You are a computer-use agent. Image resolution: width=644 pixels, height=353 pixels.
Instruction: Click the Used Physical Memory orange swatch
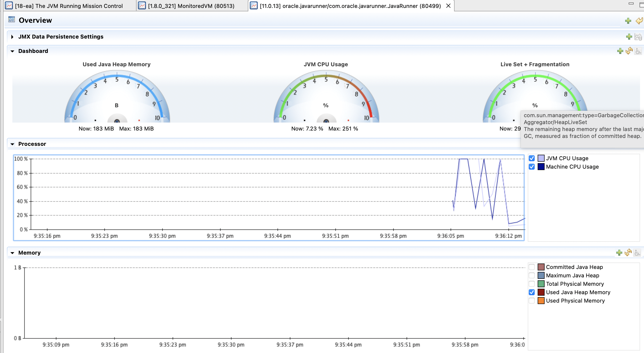[541, 301]
